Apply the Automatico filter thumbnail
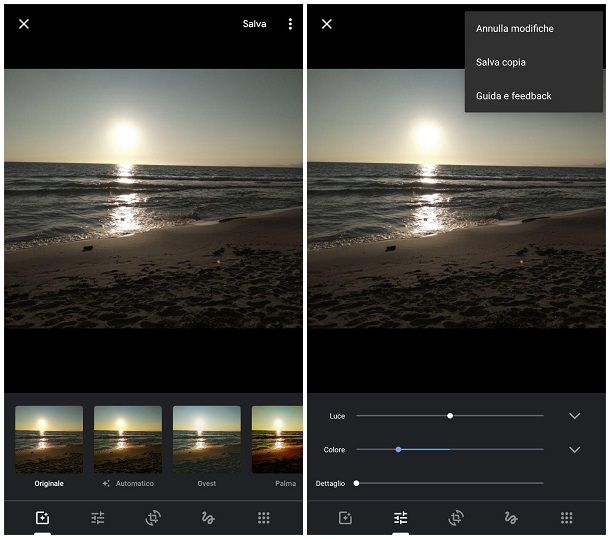The image size is (610, 539). click(x=128, y=439)
